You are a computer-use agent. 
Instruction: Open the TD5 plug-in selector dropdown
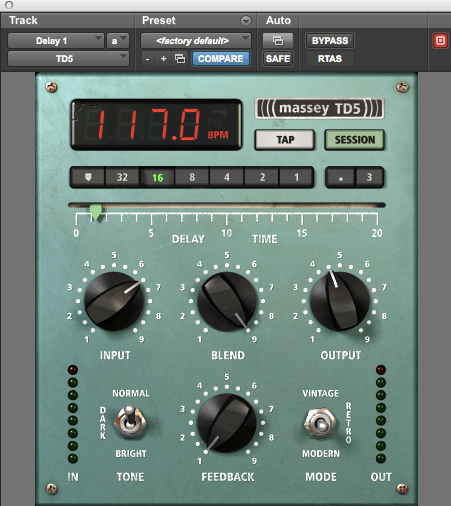[x=68, y=59]
